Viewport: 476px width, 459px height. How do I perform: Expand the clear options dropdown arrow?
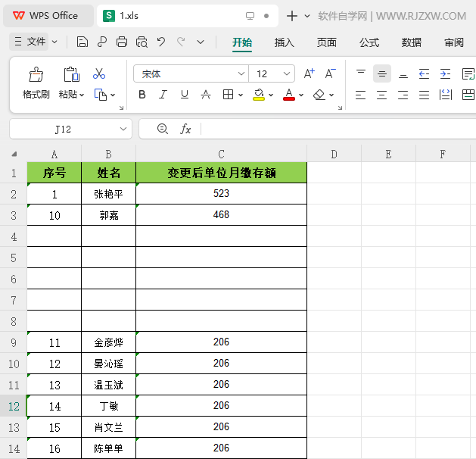331,95
